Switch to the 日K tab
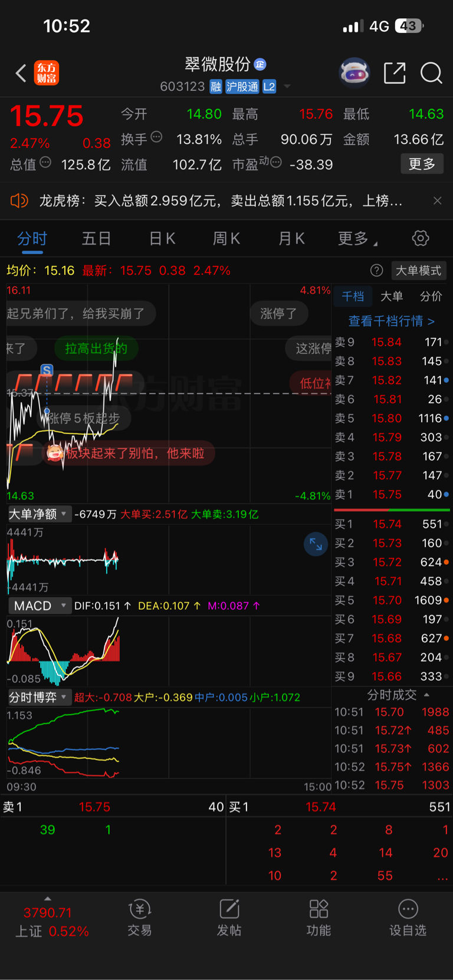 pyautogui.click(x=162, y=238)
